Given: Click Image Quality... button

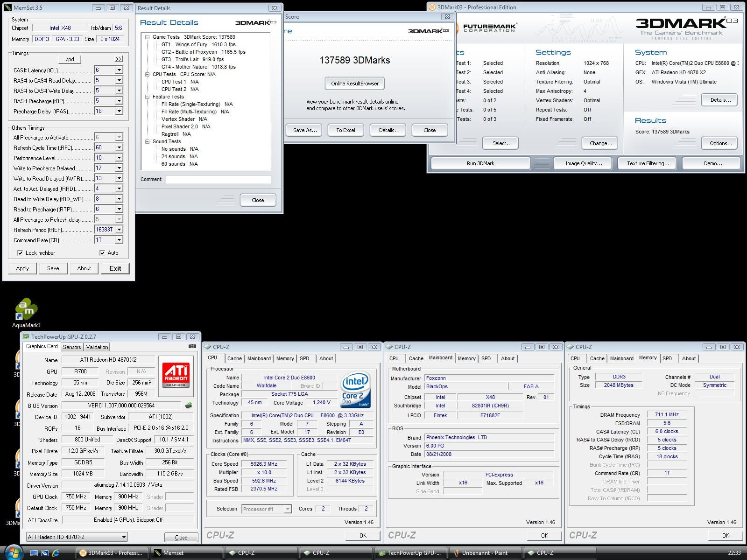Looking at the screenshot, I should click(x=584, y=163).
